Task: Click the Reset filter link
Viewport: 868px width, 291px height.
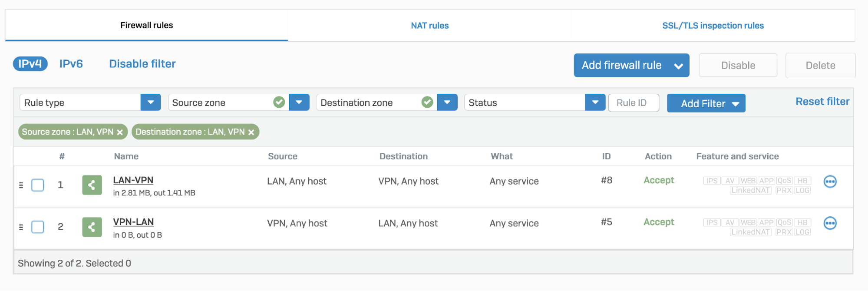Action: pos(822,102)
